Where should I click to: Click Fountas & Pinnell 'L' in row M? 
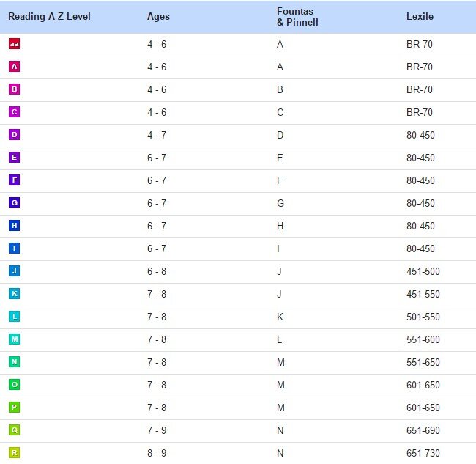pyautogui.click(x=279, y=339)
